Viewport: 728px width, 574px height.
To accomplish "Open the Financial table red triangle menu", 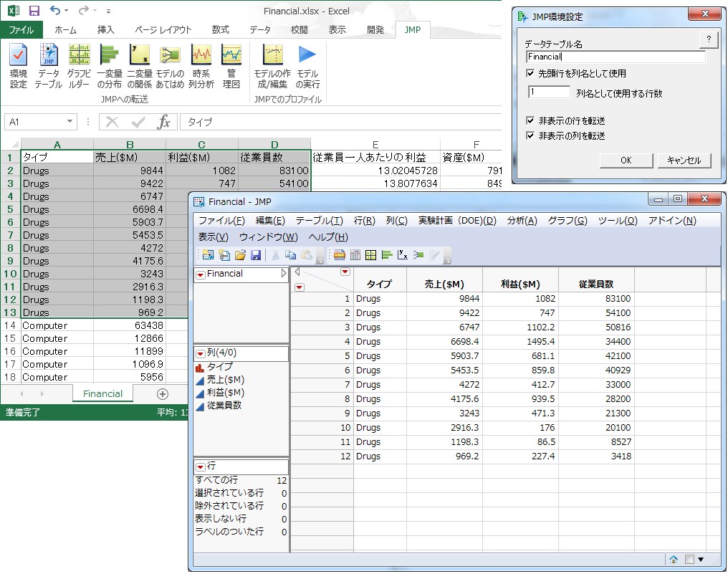I will (x=200, y=275).
